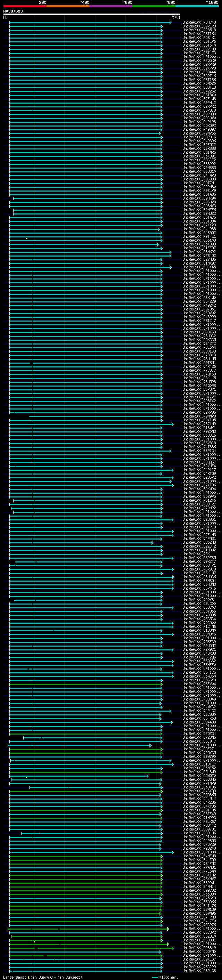Select the UniRef100_Q862H3 label
This screenshot has width=222, height=980.
[199, 543]
